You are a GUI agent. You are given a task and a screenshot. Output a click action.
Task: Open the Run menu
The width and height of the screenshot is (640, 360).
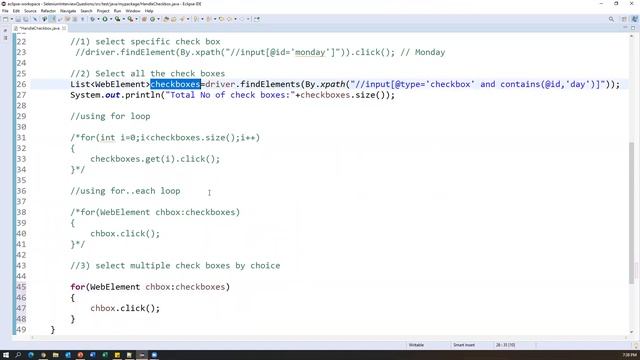coord(117,11)
